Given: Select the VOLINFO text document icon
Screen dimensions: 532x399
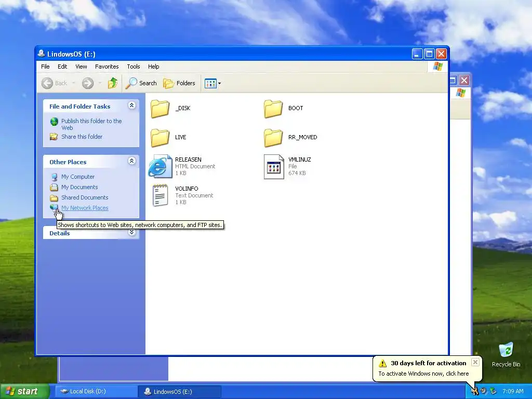Looking at the screenshot, I should click(x=160, y=195).
